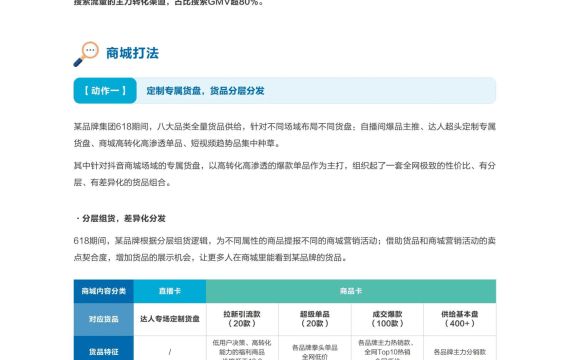The height and width of the screenshot is (360, 570).
Task: Select the 定制专属货盘，货品分层分发 banner text
Action: coord(205,91)
